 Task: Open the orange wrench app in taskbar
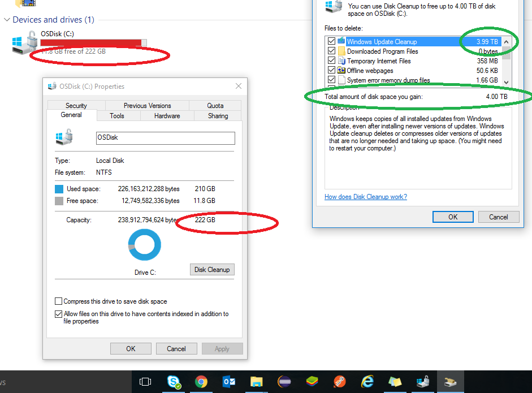pos(340,382)
